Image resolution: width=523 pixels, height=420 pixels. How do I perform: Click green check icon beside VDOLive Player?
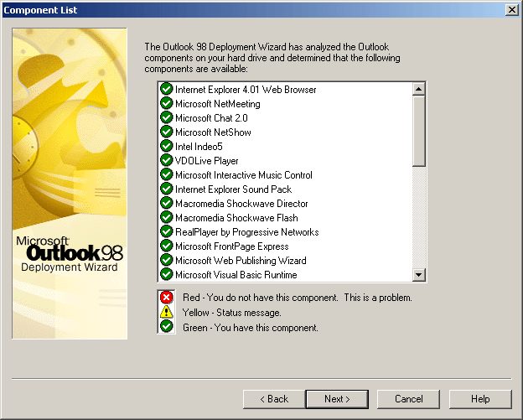(166, 160)
